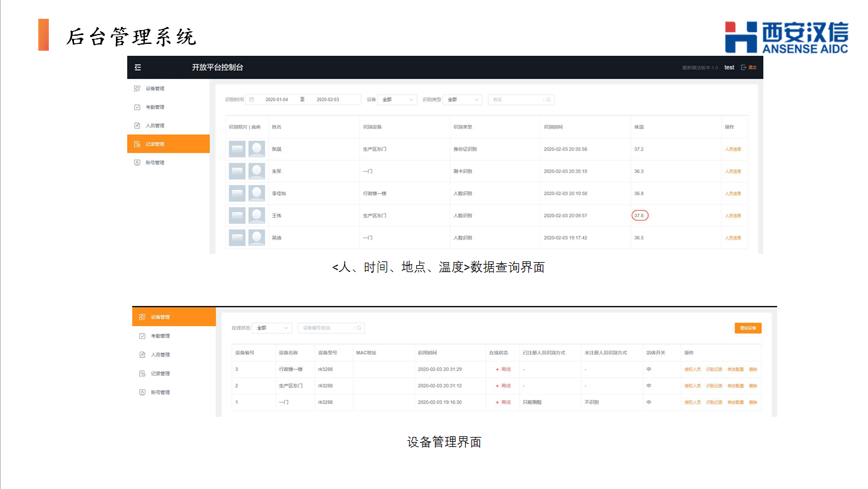Viewport: 868px width, 489px height.
Task: Click 账号管理 icon in the device page sidebar
Action: pyautogui.click(x=142, y=392)
